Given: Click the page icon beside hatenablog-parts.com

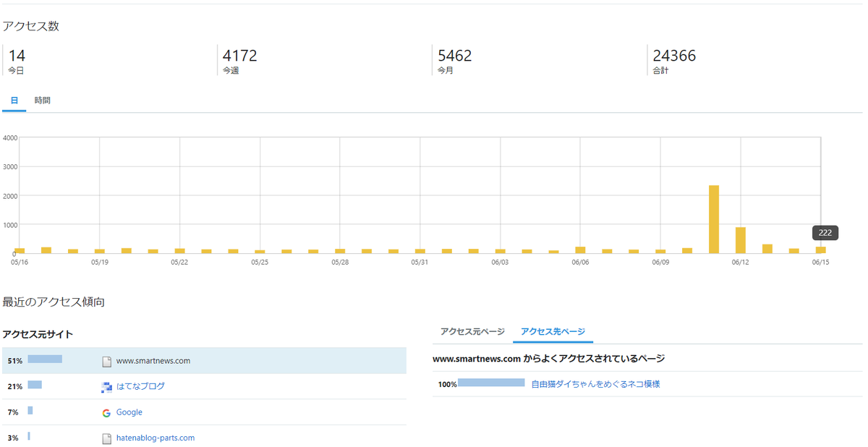Looking at the screenshot, I should click(x=106, y=438).
